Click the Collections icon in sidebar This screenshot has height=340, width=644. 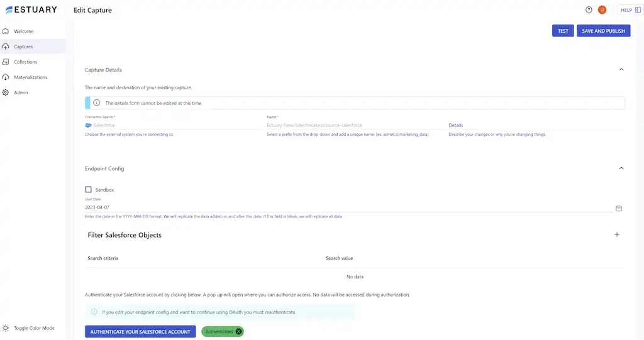6,62
